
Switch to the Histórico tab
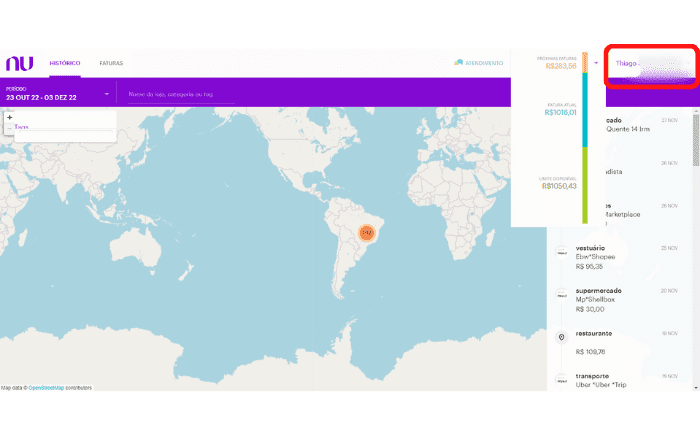pyautogui.click(x=65, y=63)
